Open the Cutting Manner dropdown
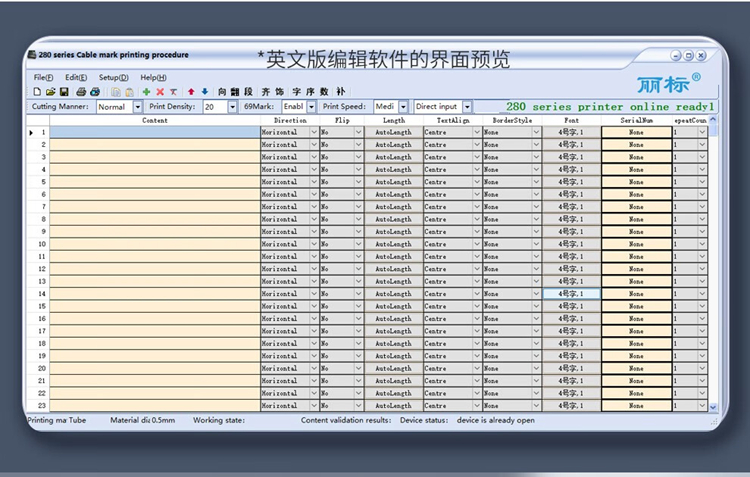Viewport: 750px width, 477px height. click(x=137, y=106)
